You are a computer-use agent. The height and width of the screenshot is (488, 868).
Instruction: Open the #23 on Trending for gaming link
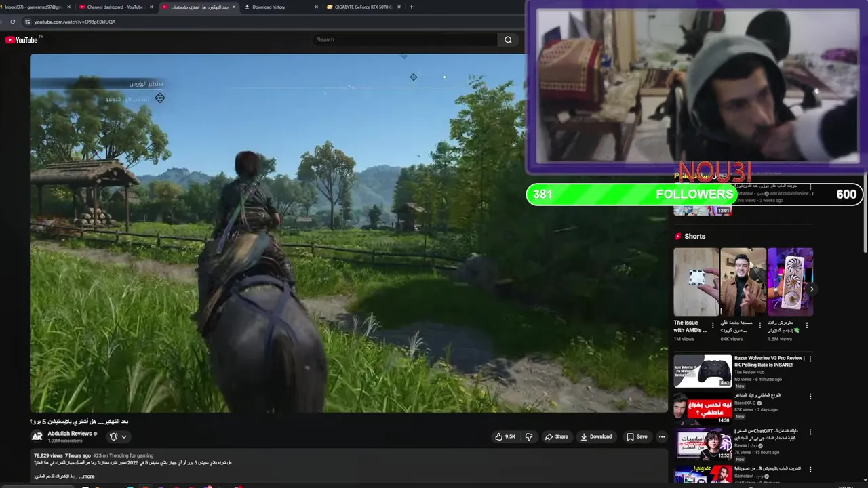[x=123, y=455]
